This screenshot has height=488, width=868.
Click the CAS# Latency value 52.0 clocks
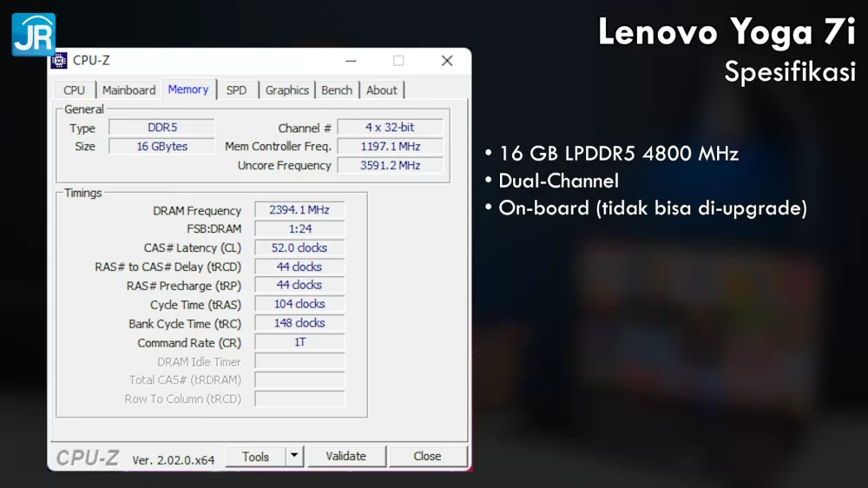tap(299, 247)
